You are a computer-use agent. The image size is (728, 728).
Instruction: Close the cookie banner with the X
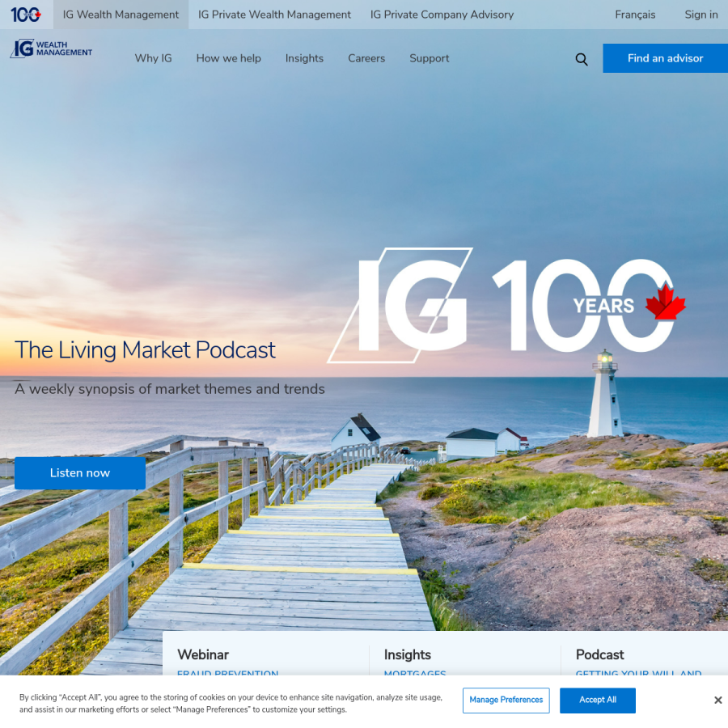coord(717,700)
